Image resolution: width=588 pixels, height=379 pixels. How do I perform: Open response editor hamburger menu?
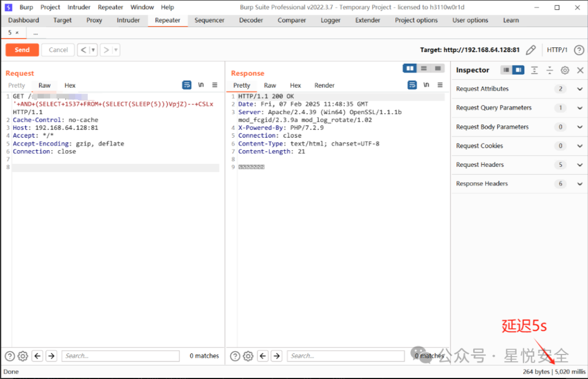(x=440, y=85)
